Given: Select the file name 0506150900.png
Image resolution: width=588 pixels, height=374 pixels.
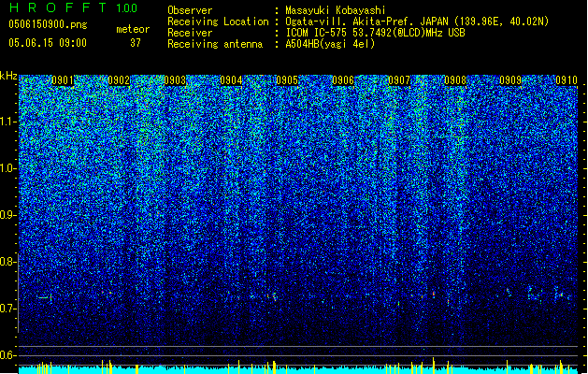Looking at the screenshot, I should (x=48, y=25).
